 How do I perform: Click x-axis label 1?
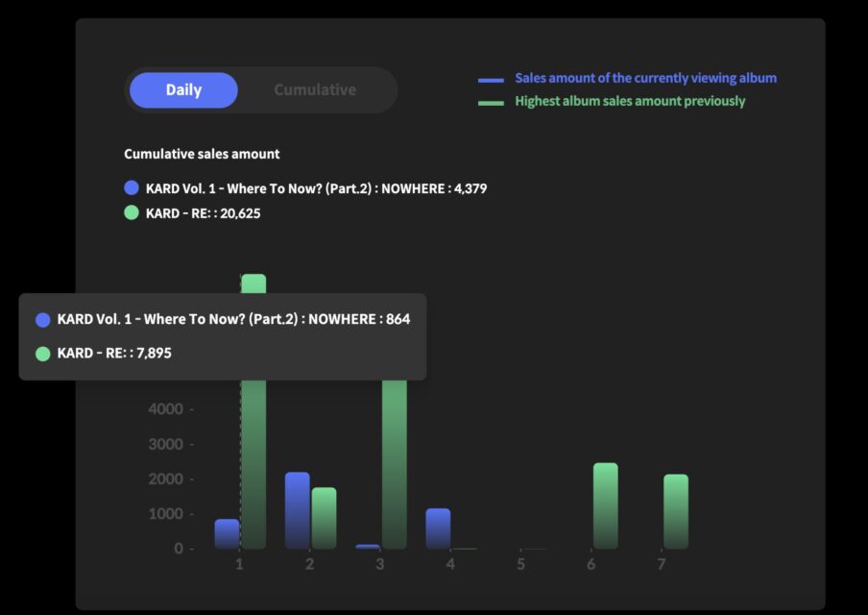tap(239, 564)
